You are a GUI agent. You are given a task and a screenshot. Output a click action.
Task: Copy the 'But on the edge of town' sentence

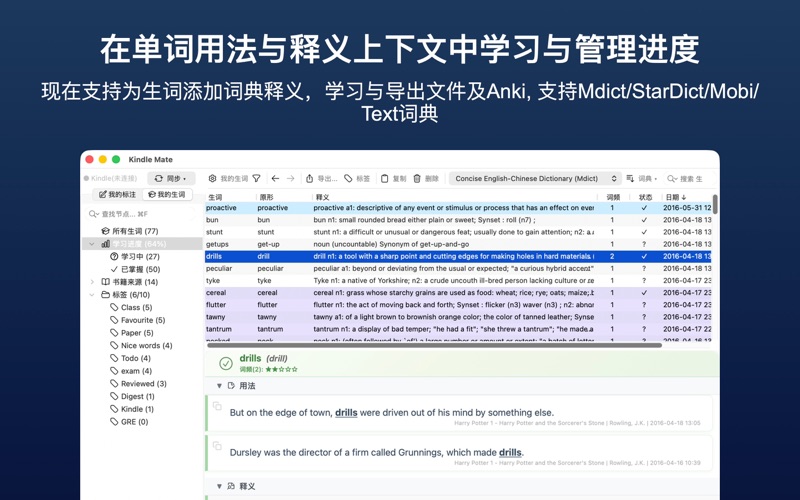pos(217,406)
